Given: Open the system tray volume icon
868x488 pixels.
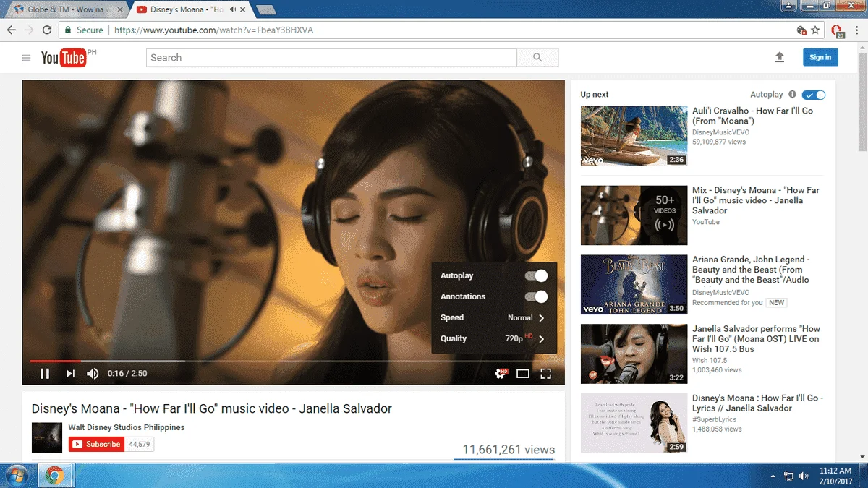Looking at the screenshot, I should pos(805,476).
